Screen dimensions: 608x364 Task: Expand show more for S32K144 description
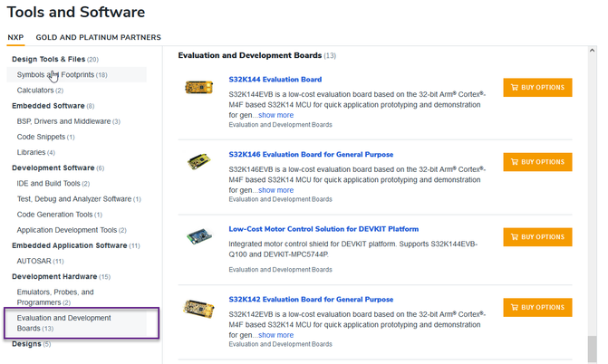[275, 115]
